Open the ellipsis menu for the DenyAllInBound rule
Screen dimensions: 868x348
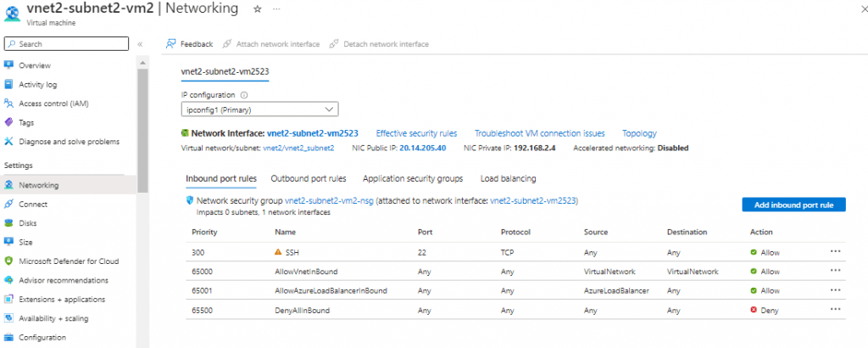click(x=835, y=310)
